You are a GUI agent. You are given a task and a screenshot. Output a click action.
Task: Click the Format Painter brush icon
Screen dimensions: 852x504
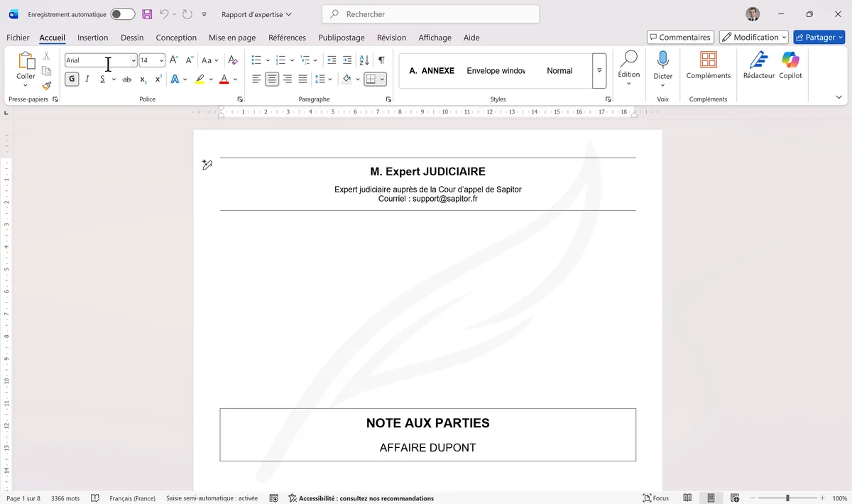pos(47,86)
